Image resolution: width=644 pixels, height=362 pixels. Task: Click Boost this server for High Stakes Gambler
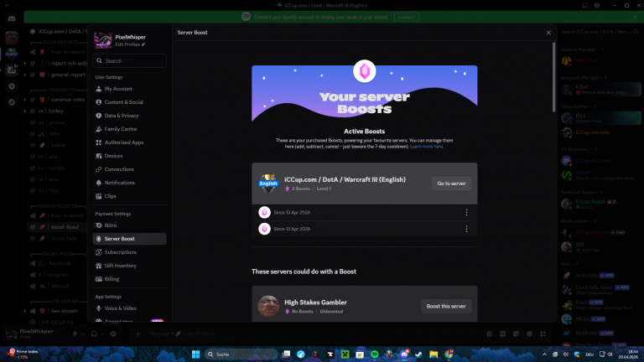[445, 306]
